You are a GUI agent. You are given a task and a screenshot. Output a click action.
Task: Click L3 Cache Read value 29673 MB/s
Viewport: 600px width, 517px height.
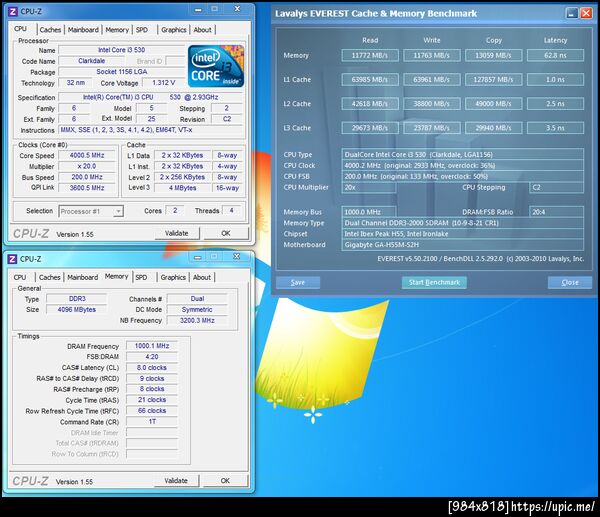pos(370,128)
